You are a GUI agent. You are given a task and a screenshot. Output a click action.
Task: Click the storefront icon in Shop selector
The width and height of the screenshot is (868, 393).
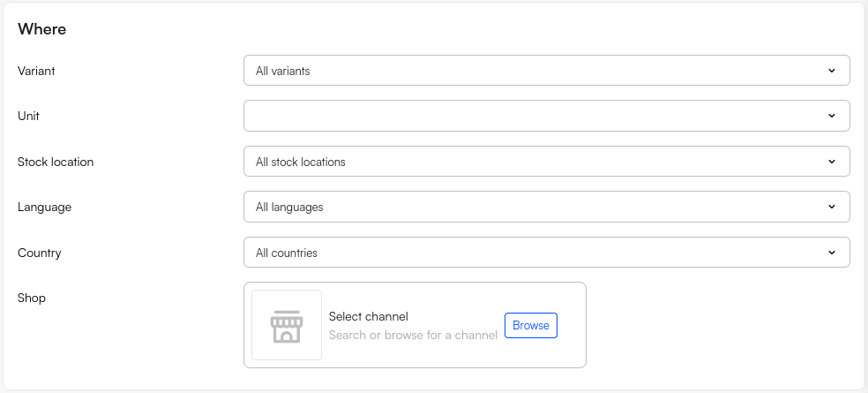[286, 325]
